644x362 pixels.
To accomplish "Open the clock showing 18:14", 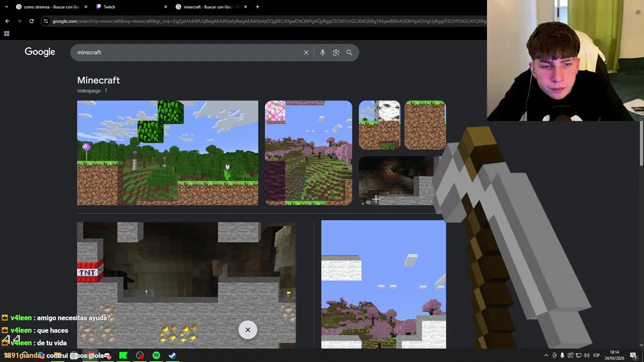I will coord(615,355).
